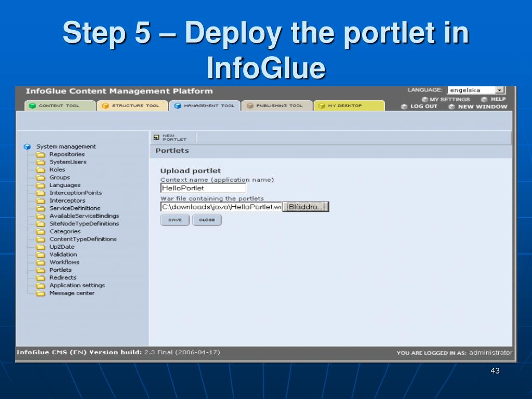Viewport: 532px width, 399px height.
Task: Save the uploaded portlet
Action: (x=175, y=220)
